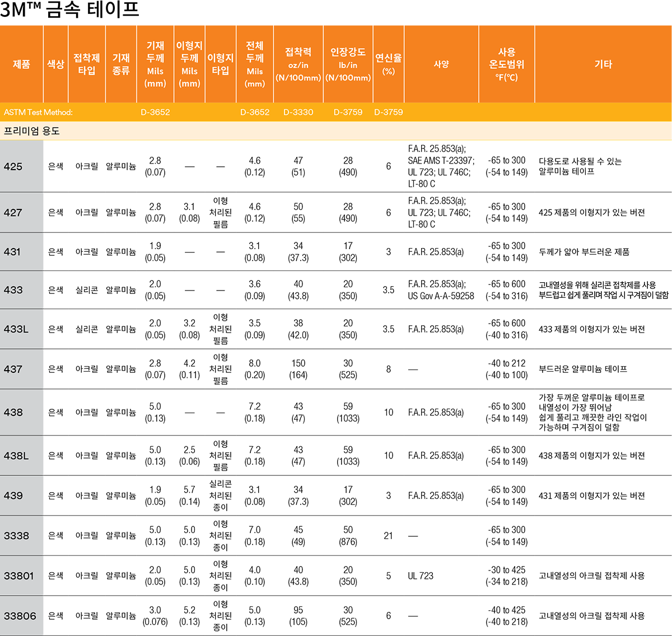Click the 제품 column header
The width and height of the screenshot is (672, 636).
(21, 64)
